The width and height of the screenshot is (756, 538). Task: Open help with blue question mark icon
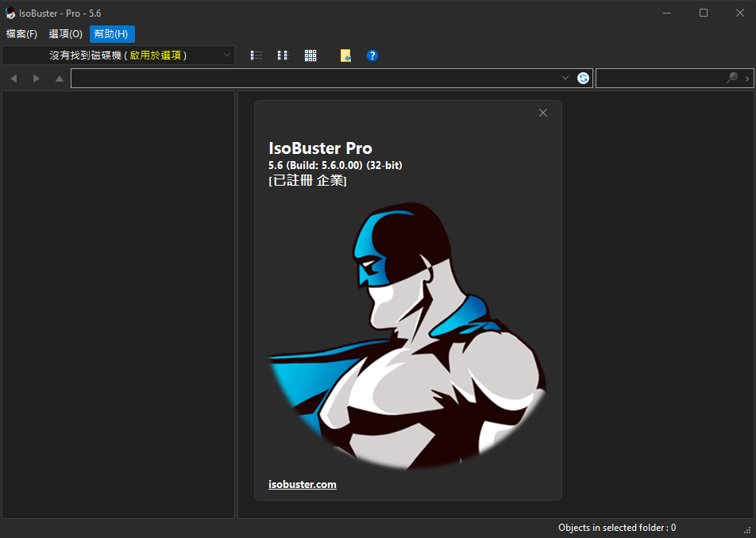tap(372, 56)
